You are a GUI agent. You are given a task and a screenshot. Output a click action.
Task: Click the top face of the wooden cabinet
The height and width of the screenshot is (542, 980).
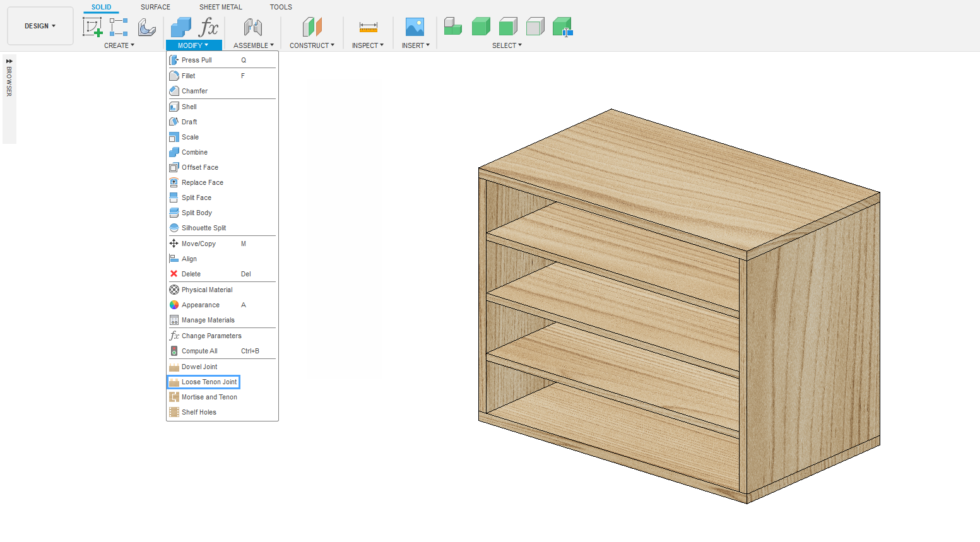pos(678,177)
